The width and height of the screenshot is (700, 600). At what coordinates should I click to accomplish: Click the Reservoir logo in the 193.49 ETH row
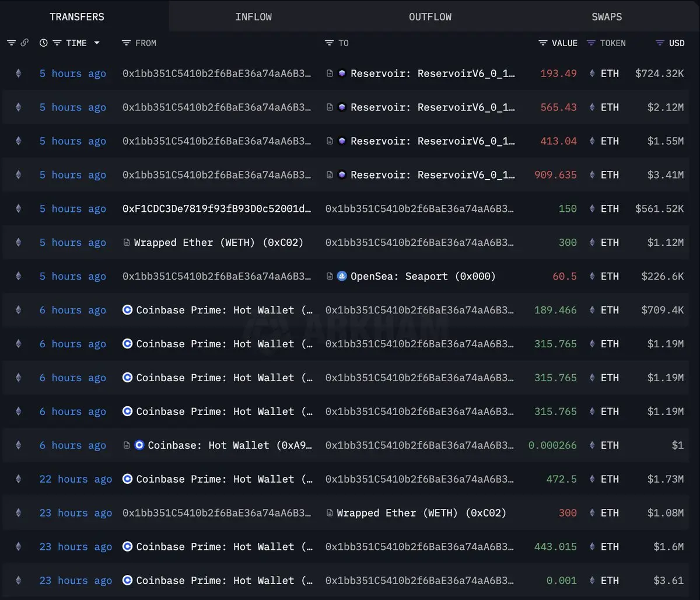pos(342,74)
